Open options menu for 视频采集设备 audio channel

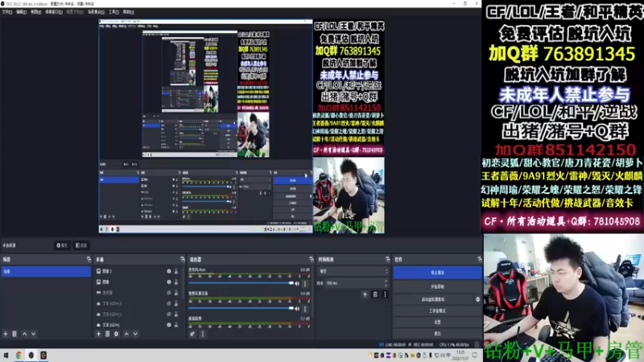click(x=305, y=309)
